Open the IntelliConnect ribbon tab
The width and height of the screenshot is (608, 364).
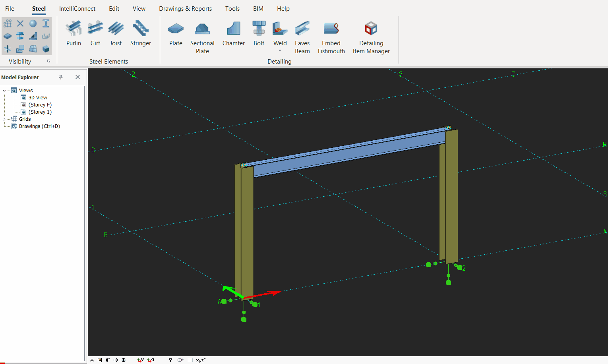pos(77,9)
